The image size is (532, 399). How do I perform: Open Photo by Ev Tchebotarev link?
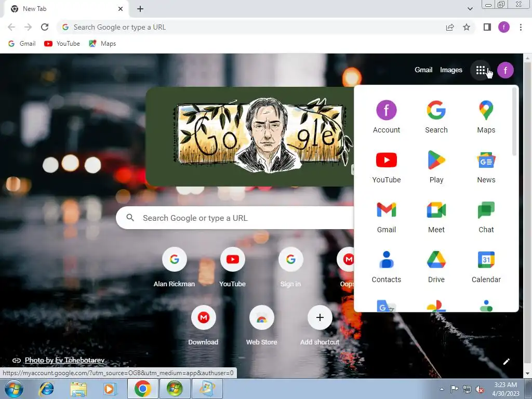(x=64, y=361)
